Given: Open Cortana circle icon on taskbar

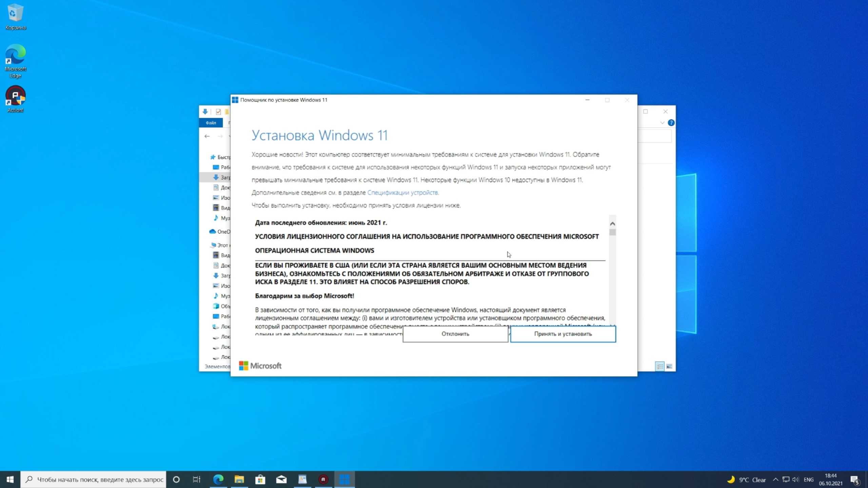Looking at the screenshot, I should [176, 480].
